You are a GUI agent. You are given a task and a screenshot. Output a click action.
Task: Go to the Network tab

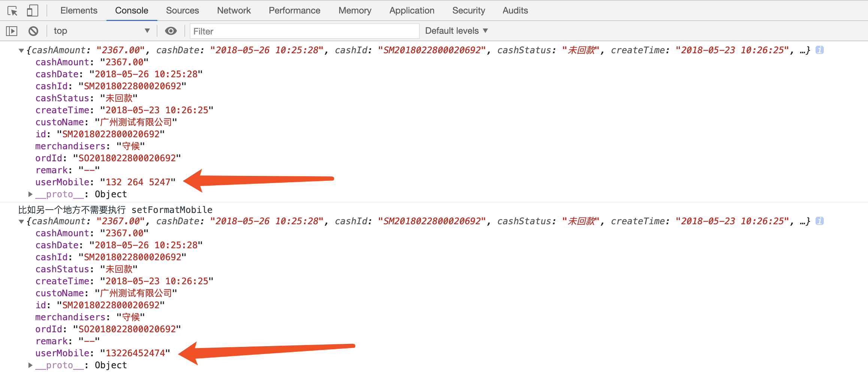point(234,10)
